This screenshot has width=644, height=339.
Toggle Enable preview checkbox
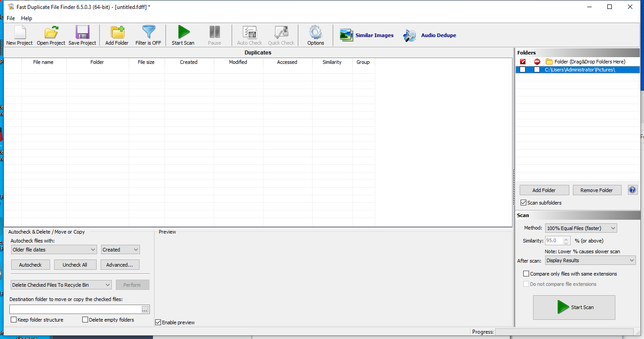point(158,322)
